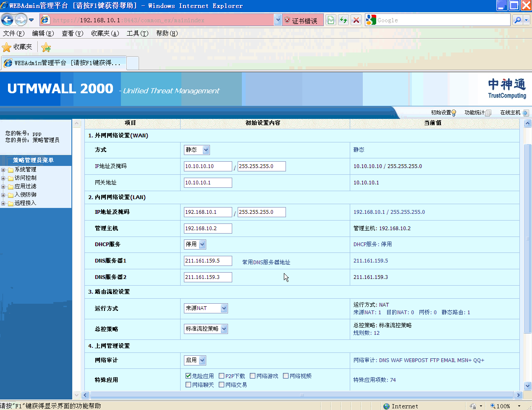Enable the P2P下载 checkbox

pyautogui.click(x=222, y=376)
